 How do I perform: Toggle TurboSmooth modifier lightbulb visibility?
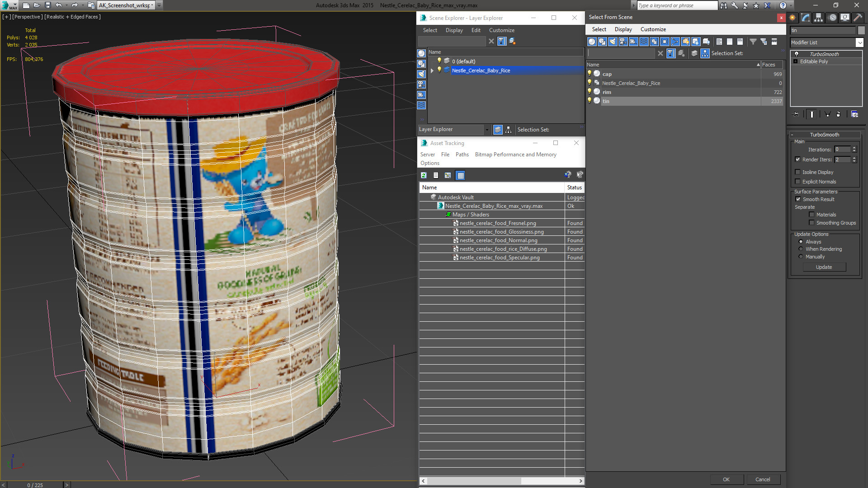(797, 54)
